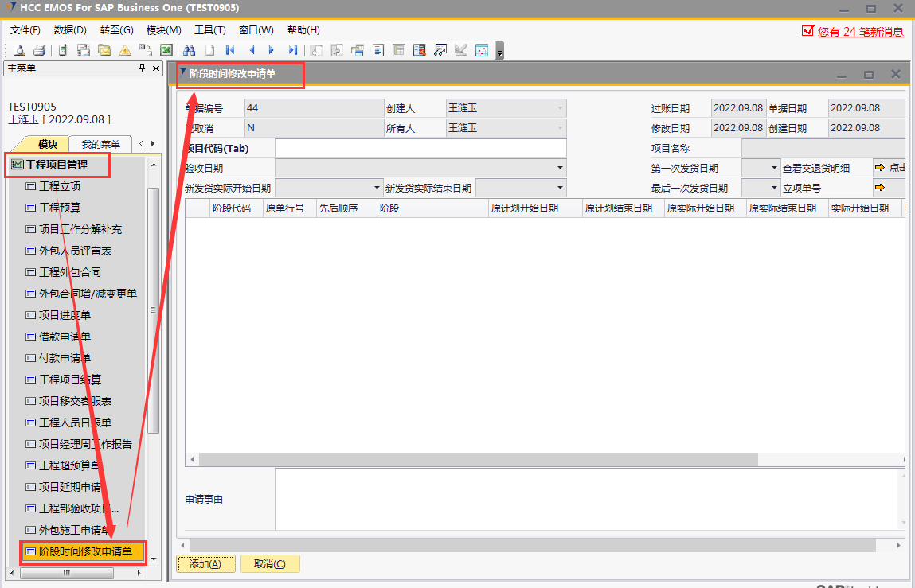Viewport: 915px width, 588px height.
Task: Open the 您有 24 笔新消息 link
Action: coord(860,32)
